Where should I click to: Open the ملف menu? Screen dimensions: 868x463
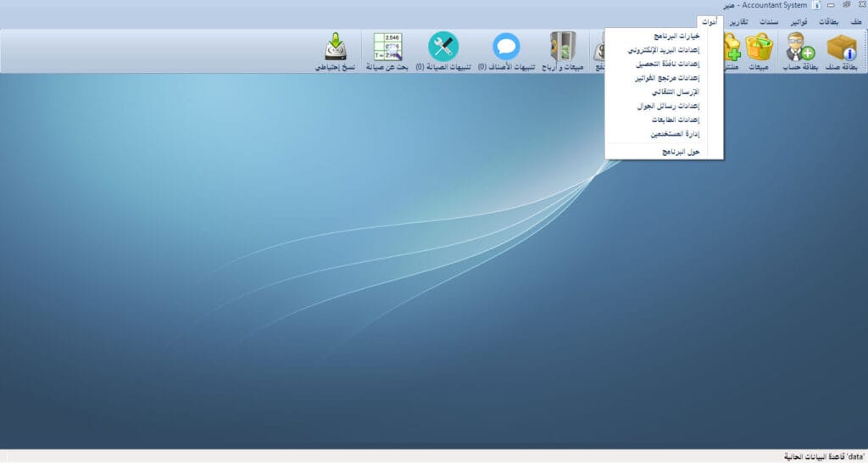[x=854, y=21]
